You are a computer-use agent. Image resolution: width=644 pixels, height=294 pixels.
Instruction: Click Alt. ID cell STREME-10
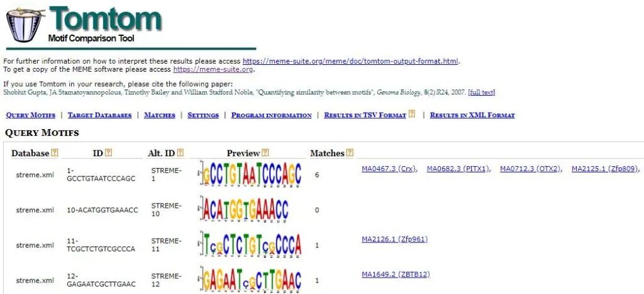point(166,210)
